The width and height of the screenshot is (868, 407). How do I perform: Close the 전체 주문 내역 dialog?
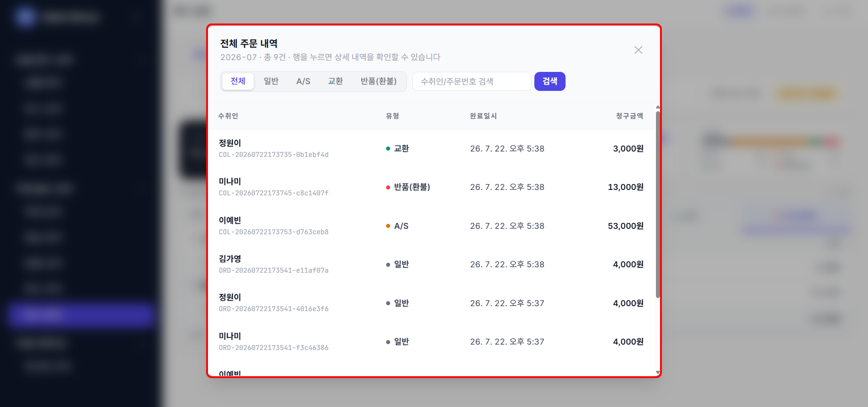[x=638, y=50]
